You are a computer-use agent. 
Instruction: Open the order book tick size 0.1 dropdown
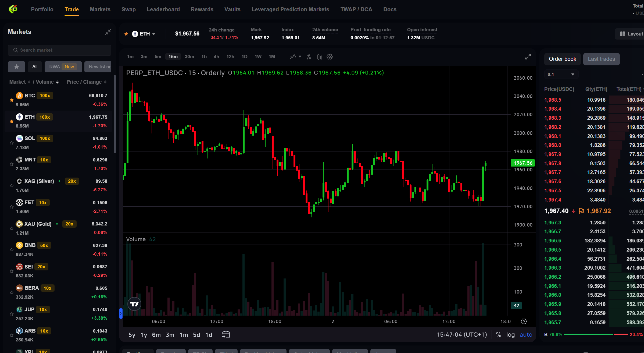[561, 74]
